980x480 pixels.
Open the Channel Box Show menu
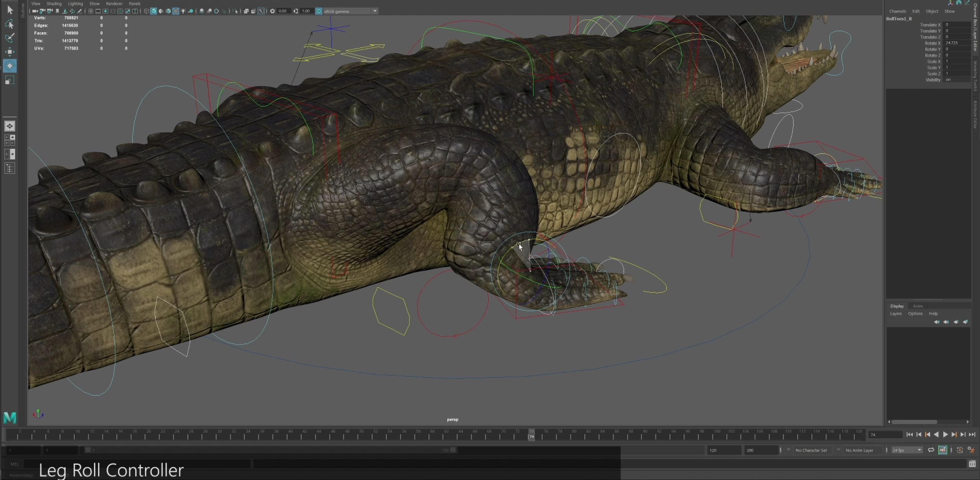click(950, 11)
